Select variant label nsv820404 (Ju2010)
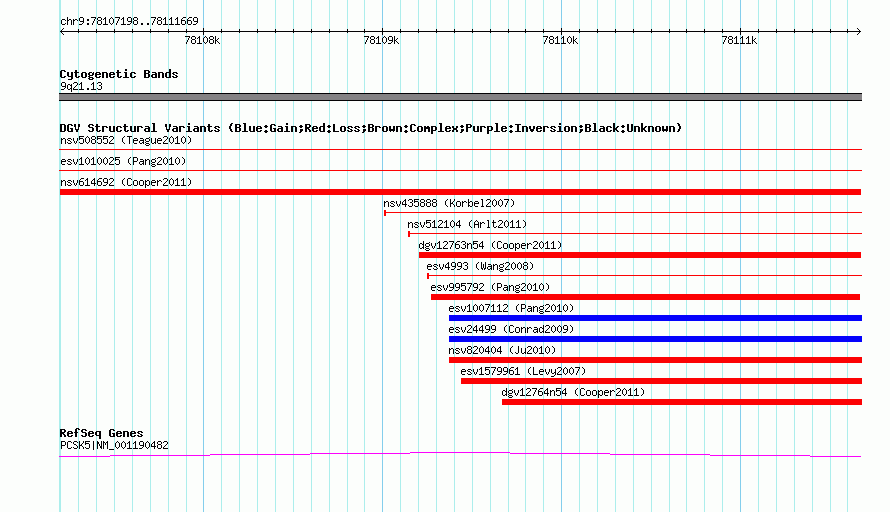Screen dimensions: 890x512 (x=502, y=350)
